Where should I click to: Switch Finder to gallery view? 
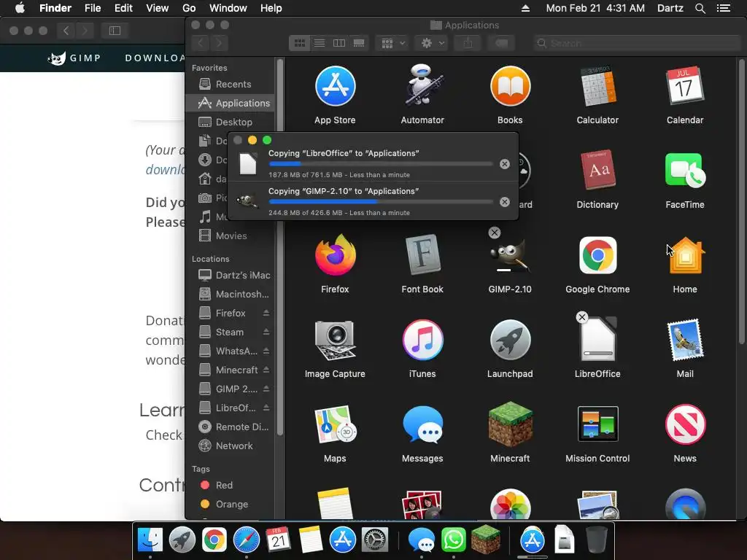(359, 43)
